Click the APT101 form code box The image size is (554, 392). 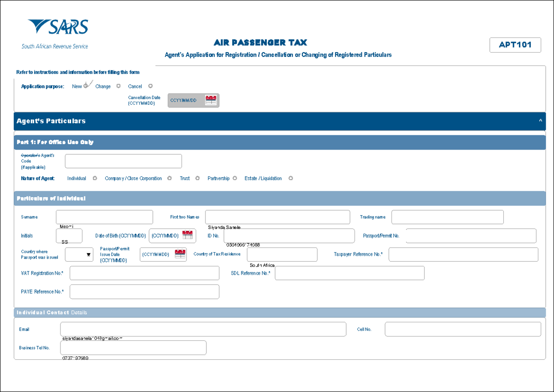pyautogui.click(x=515, y=45)
